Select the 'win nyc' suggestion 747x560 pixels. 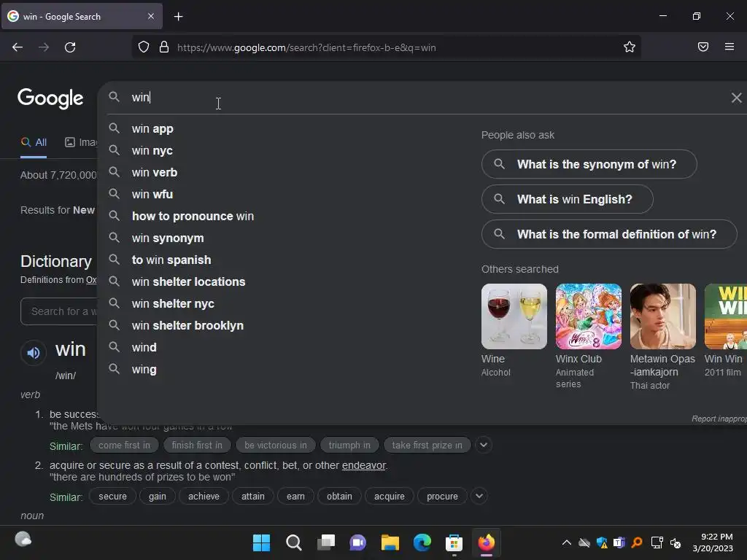[x=152, y=150]
